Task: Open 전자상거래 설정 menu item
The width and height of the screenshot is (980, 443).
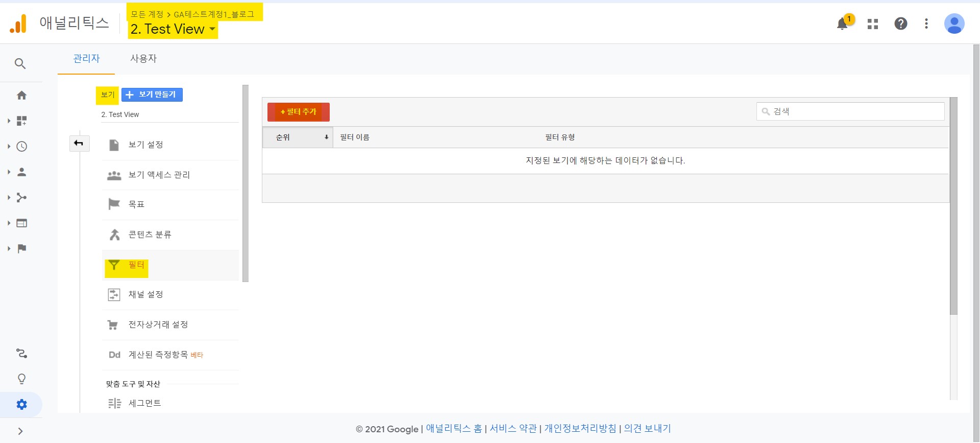Action: tap(170, 325)
